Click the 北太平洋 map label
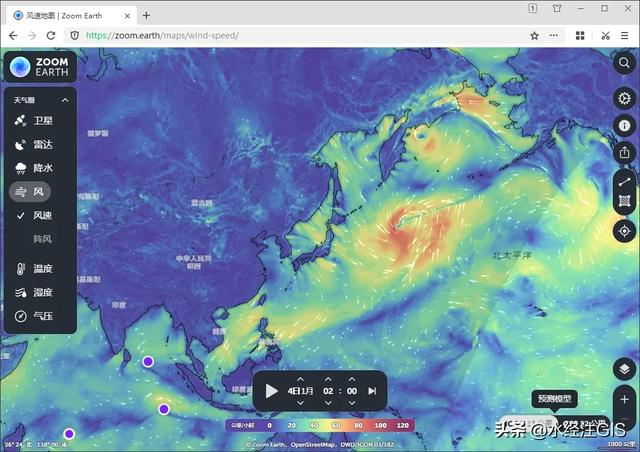This screenshot has width=640, height=452. 512,256
